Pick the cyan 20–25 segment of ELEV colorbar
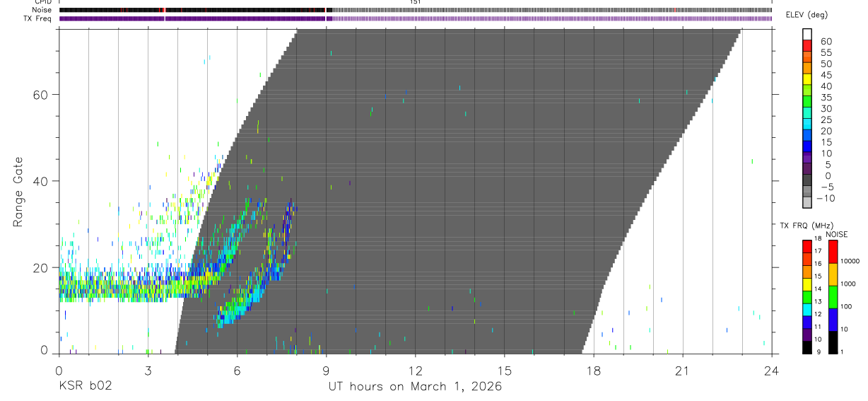Viewport: 868px width, 401px height. (x=807, y=124)
